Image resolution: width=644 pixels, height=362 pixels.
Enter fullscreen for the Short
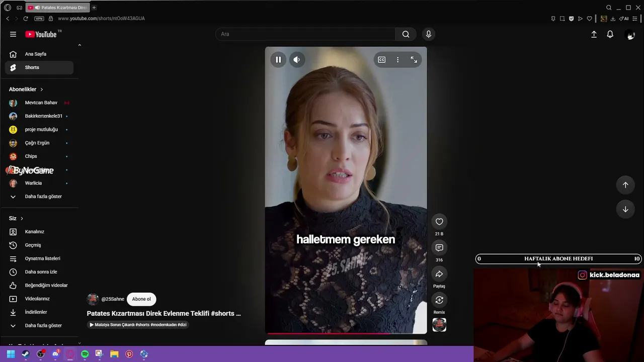[x=414, y=60]
